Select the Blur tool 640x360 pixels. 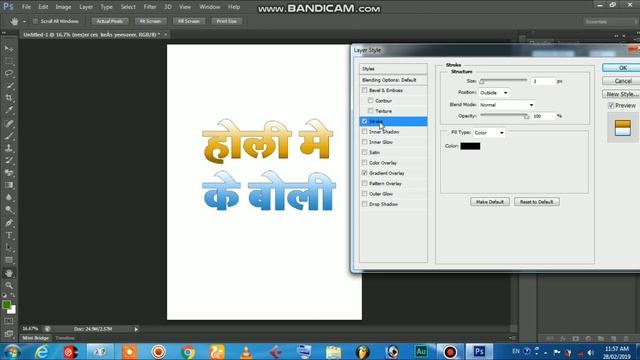point(9,197)
